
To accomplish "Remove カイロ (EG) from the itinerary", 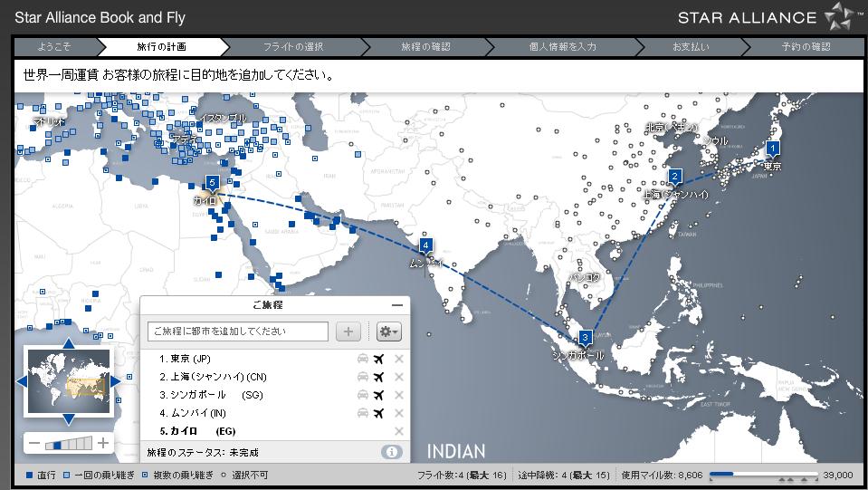I will coord(398,431).
